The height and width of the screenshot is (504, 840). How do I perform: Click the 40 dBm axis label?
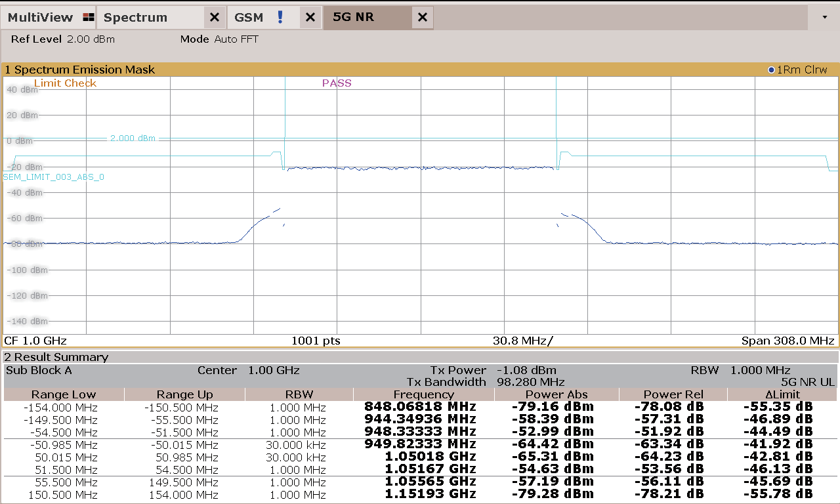[22, 89]
